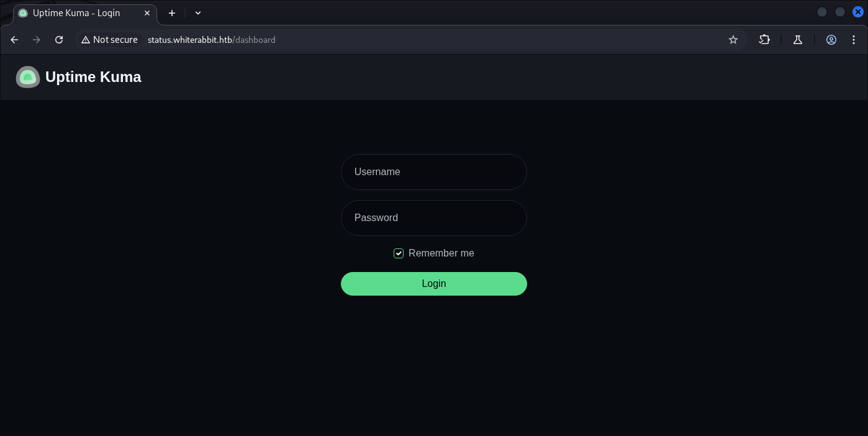Close the Uptime Kuma - Login tab

click(x=147, y=13)
